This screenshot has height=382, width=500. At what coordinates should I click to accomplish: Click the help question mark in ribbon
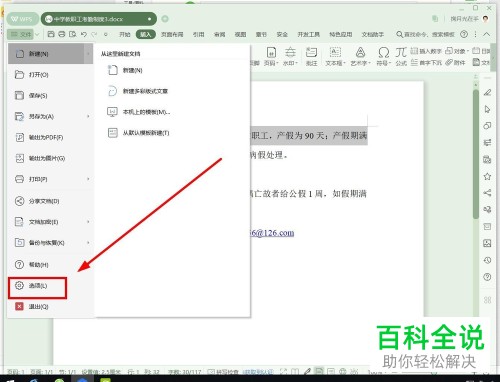[x=464, y=34]
